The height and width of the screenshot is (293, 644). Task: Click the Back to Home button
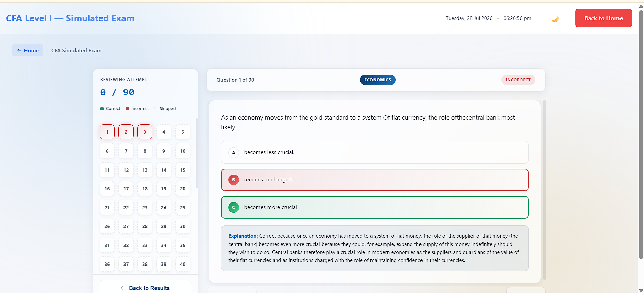point(603,18)
